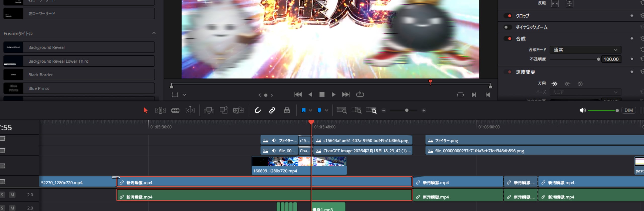This screenshot has width=644, height=211.
Task: Add a flag with the flag icon
Action: pos(304,110)
